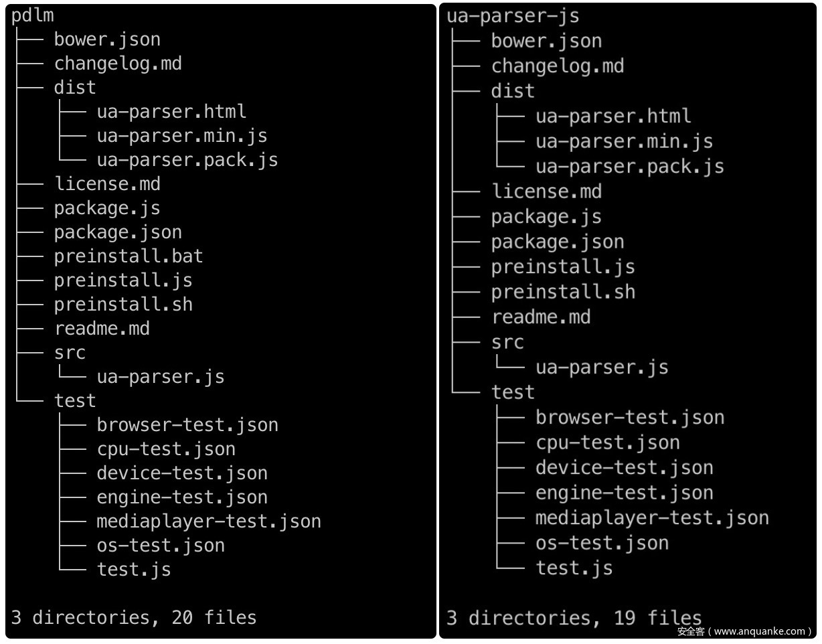Image resolution: width=822 pixels, height=644 pixels.
Task: Click ua-parser.pack.js in the ua-parser-js tree
Action: click(x=630, y=166)
